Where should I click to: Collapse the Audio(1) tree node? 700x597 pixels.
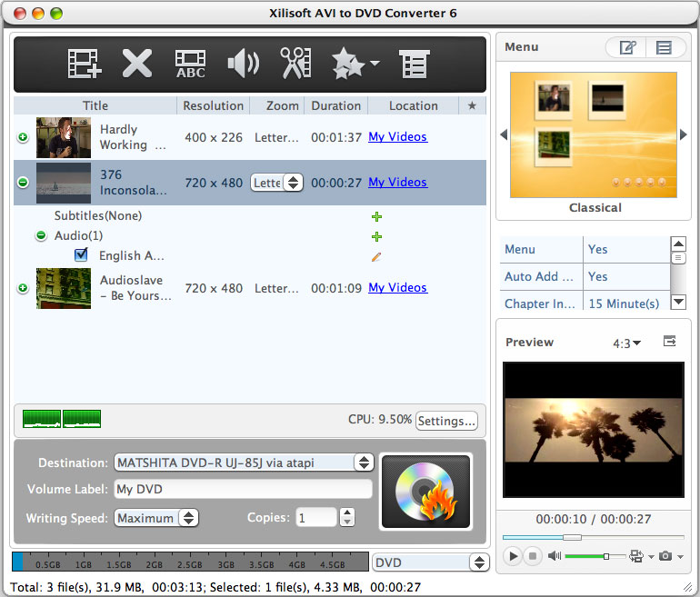tap(41, 235)
